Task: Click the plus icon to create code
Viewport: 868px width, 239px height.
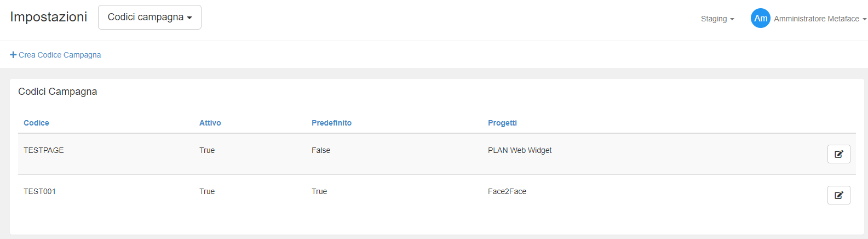Action: (x=13, y=55)
